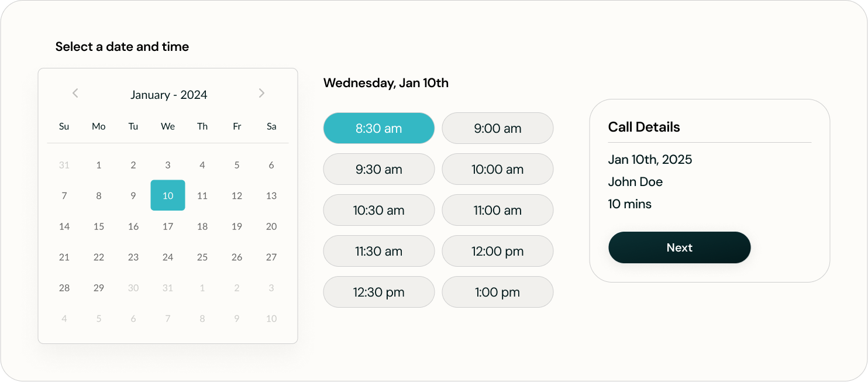Choose January 29 on the calendar

pos(99,288)
